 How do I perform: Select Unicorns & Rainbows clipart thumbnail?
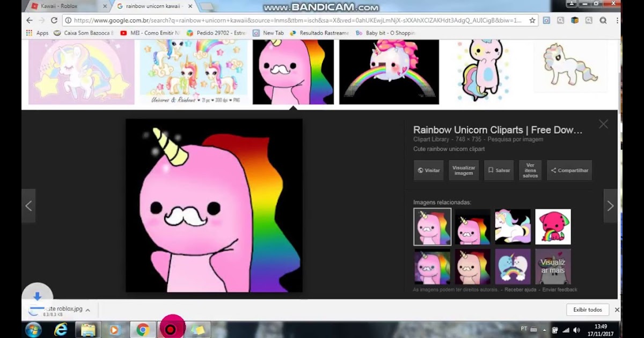(194, 72)
